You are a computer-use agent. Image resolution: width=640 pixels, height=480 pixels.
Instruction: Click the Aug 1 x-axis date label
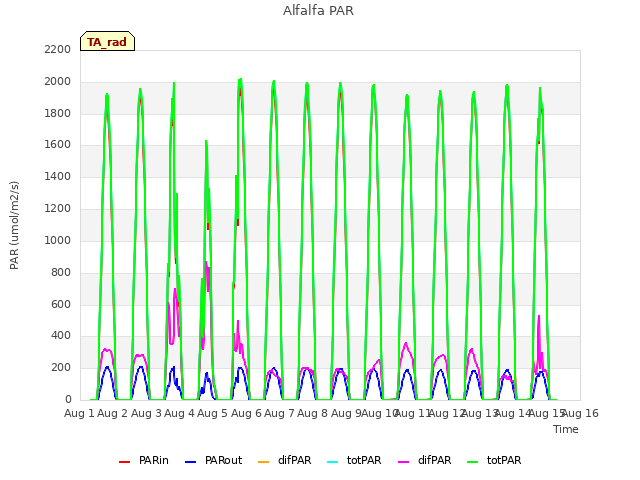click(79, 413)
